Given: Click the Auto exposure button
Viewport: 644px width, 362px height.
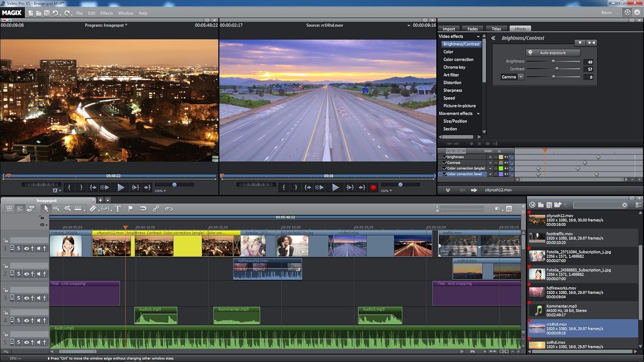Looking at the screenshot, I should 553,53.
